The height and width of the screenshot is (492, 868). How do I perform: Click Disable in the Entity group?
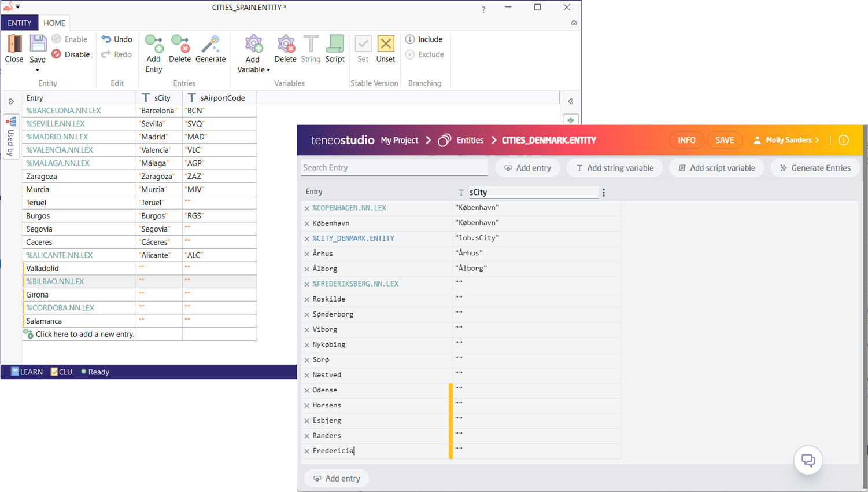pos(71,54)
